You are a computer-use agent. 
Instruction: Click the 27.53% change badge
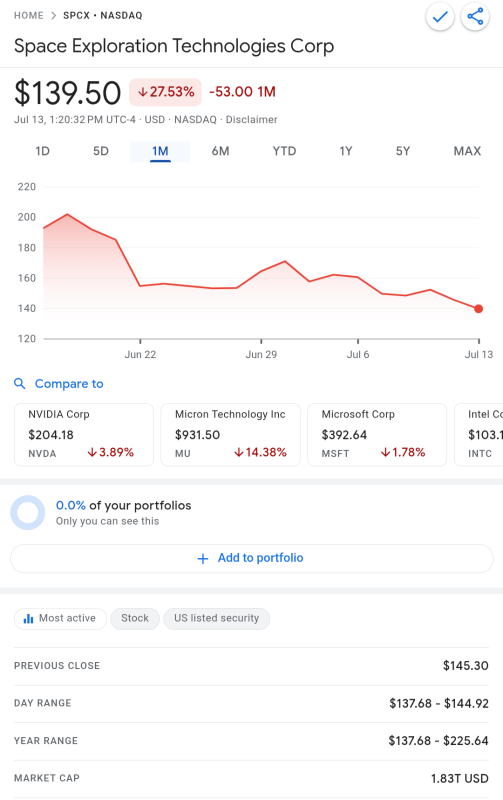point(165,92)
